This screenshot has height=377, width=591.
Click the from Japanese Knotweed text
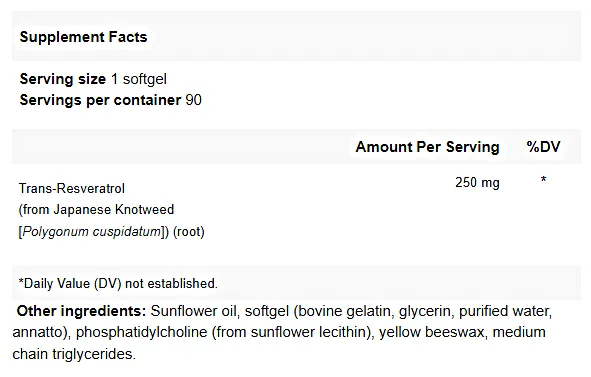(96, 210)
